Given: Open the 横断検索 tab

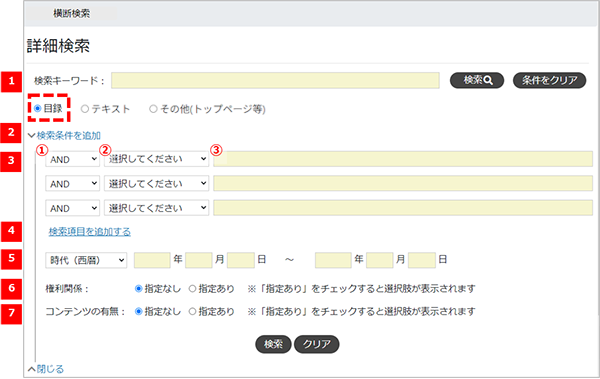Looking at the screenshot, I should 72,13.
